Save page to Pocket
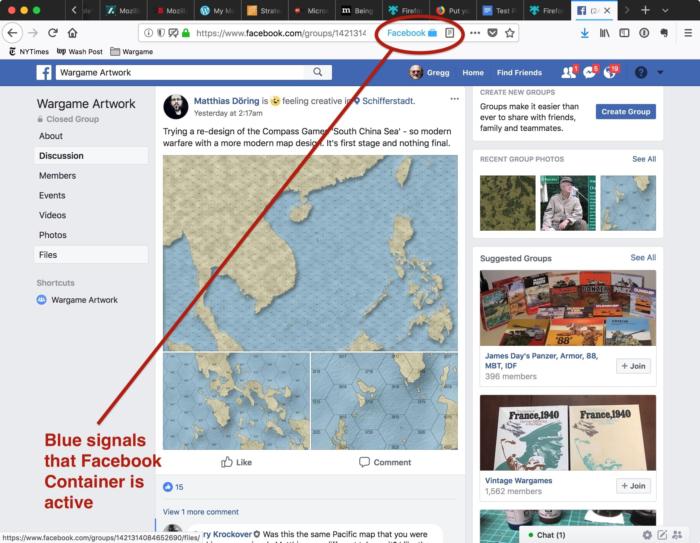Image resolution: width=700 pixels, height=543 pixels. click(492, 33)
